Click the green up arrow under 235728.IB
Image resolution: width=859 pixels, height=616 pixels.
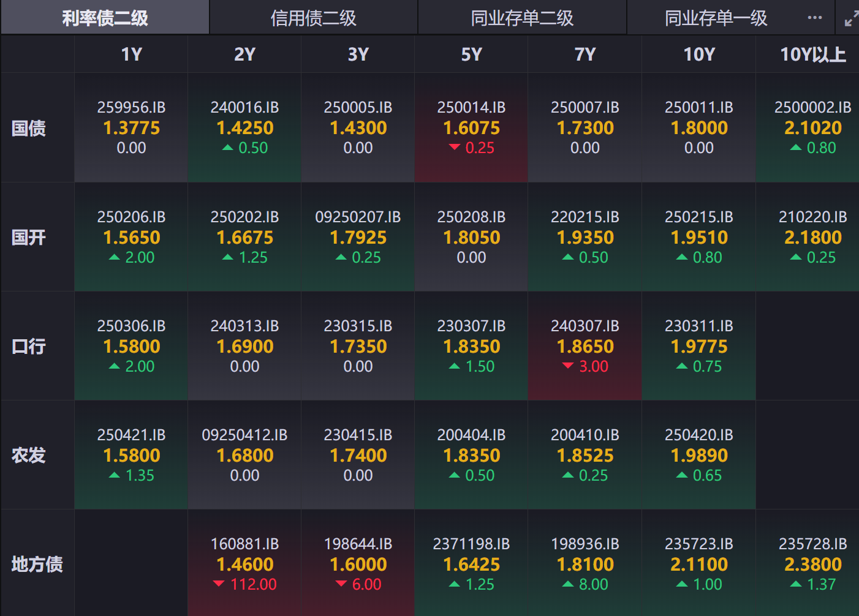click(796, 584)
